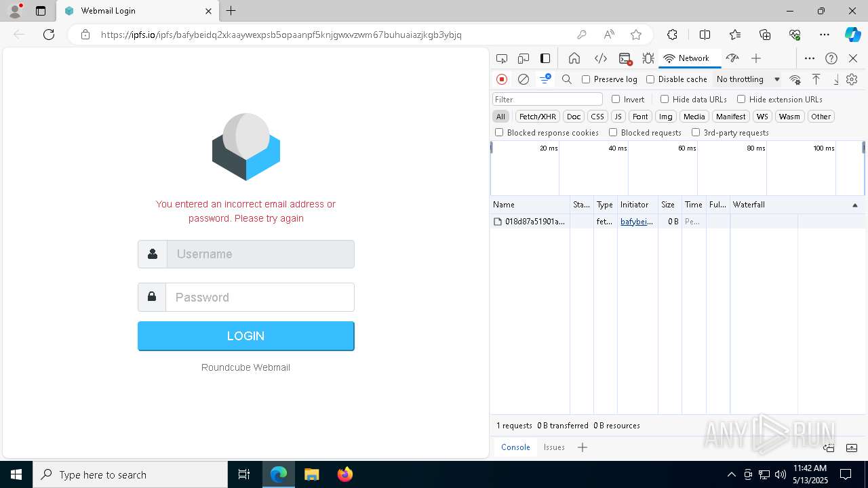This screenshot has height=488, width=868.
Task: Clear the network log
Action: click(524, 79)
